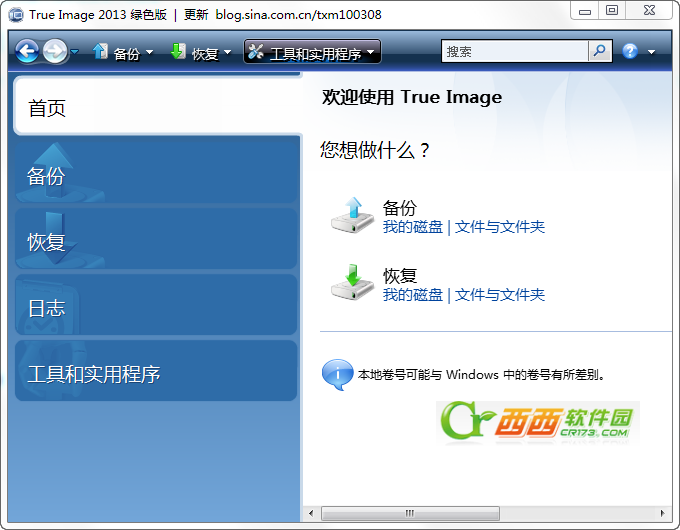Screen dimensions: 680x530
Task: Select 工具和实用程序 sidebar tab
Action: pyautogui.click(x=156, y=370)
